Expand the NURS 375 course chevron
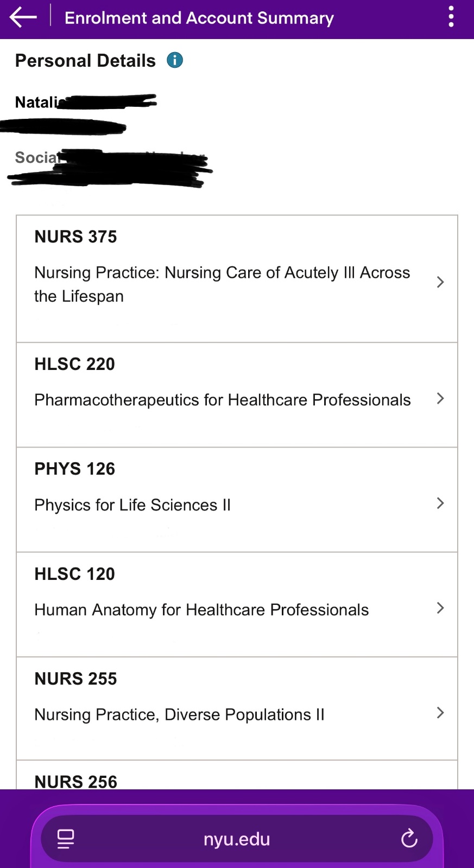 [440, 282]
